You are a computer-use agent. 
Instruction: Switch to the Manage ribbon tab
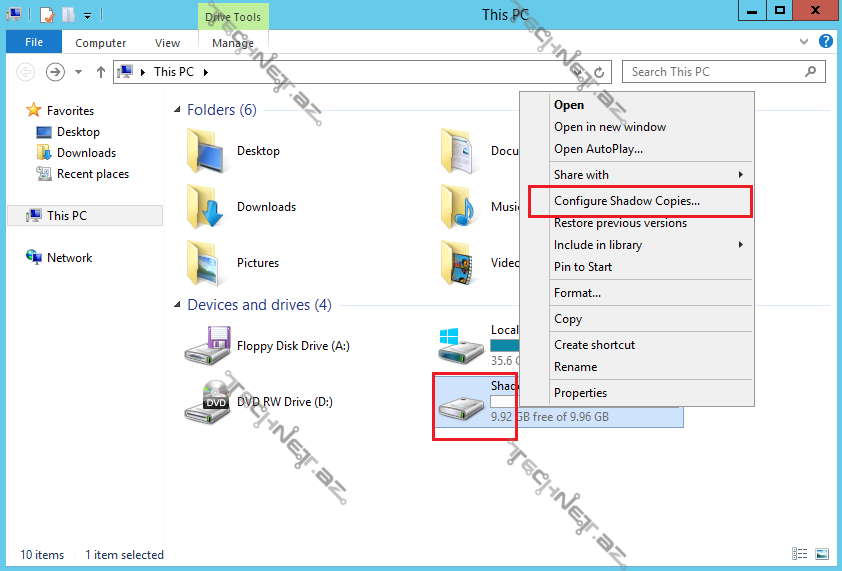[233, 43]
